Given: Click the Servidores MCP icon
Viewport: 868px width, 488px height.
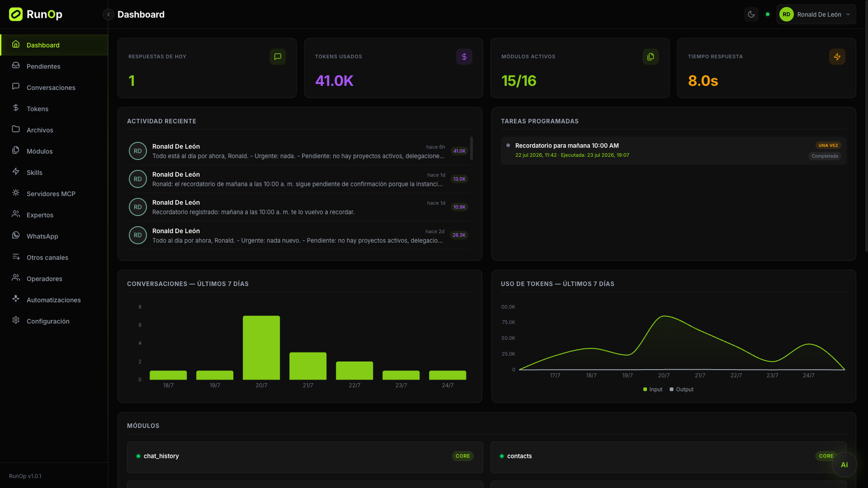Looking at the screenshot, I should click(16, 193).
